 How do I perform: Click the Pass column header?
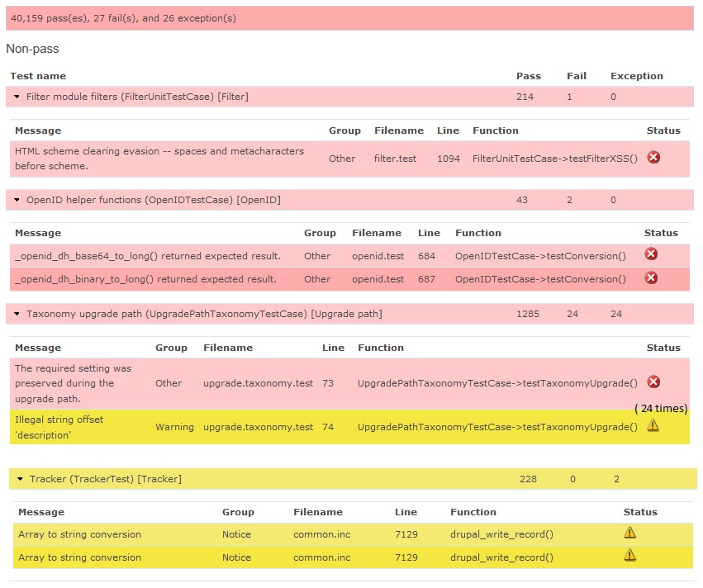(x=529, y=76)
